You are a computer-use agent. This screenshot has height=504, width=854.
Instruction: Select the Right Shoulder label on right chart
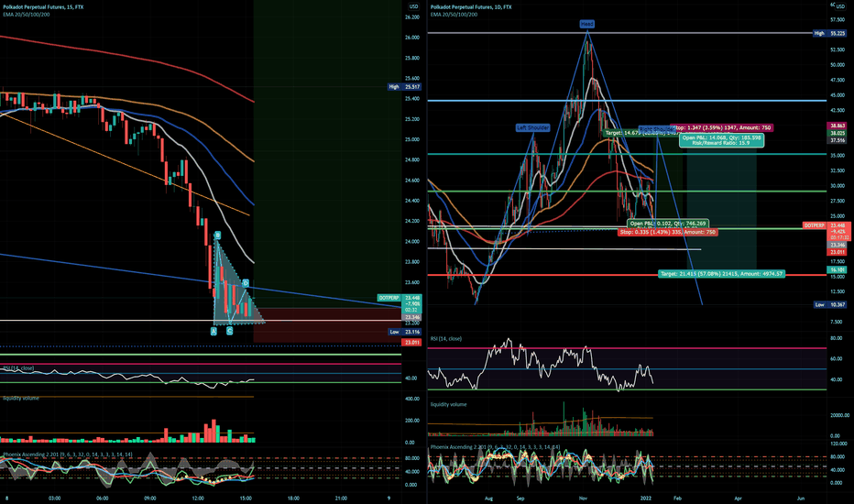[x=657, y=129]
